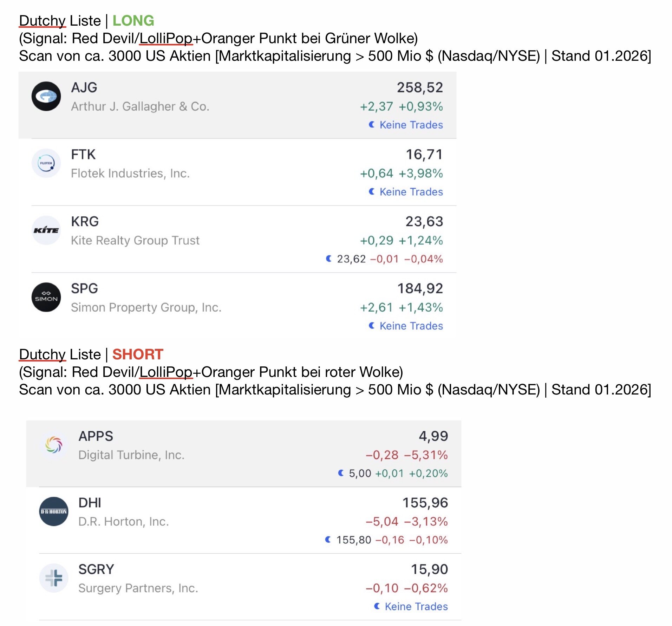The height and width of the screenshot is (626, 672).
Task: Click the D.R. Horton logo icon
Action: [x=54, y=511]
